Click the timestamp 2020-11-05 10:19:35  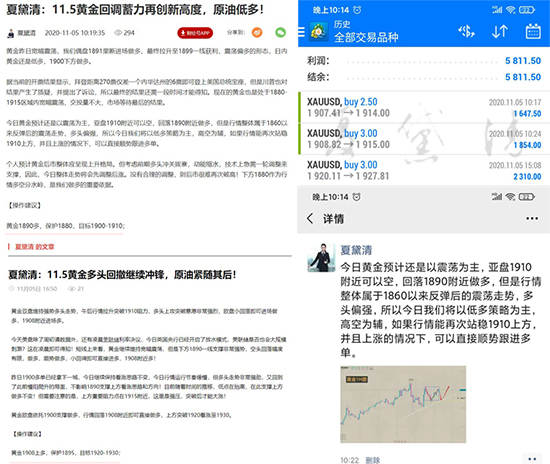coord(75,33)
